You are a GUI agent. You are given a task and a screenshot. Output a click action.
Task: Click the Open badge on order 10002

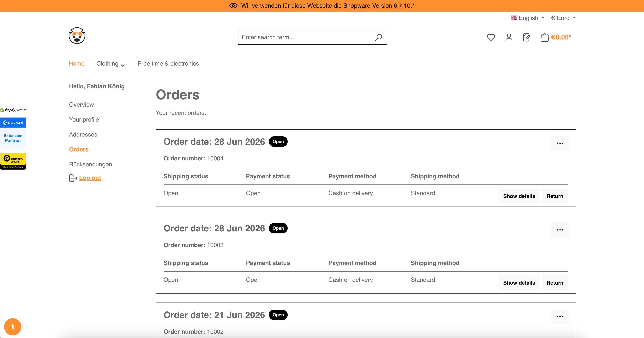278,315
